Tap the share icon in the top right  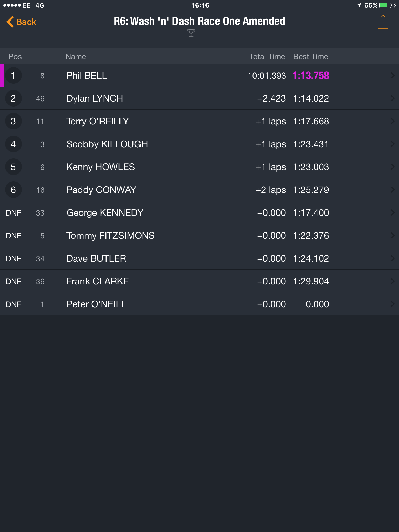[x=383, y=22]
